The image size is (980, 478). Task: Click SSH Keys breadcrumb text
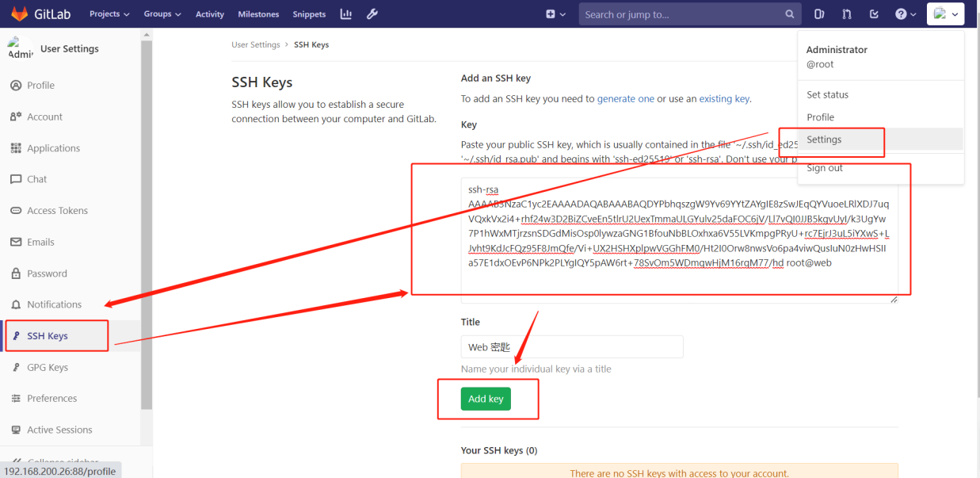click(311, 44)
